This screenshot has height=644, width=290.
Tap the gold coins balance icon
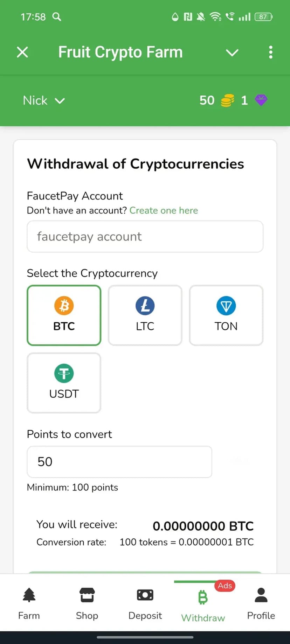(x=227, y=101)
